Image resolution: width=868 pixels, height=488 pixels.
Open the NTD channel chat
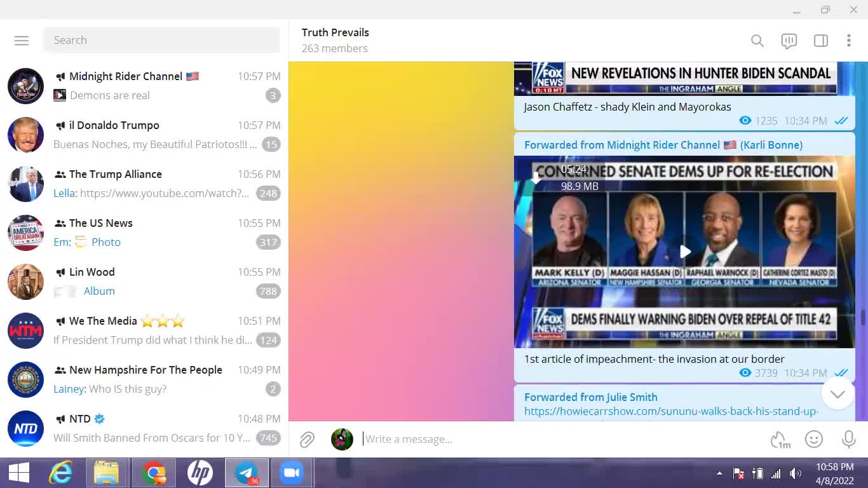point(144,428)
